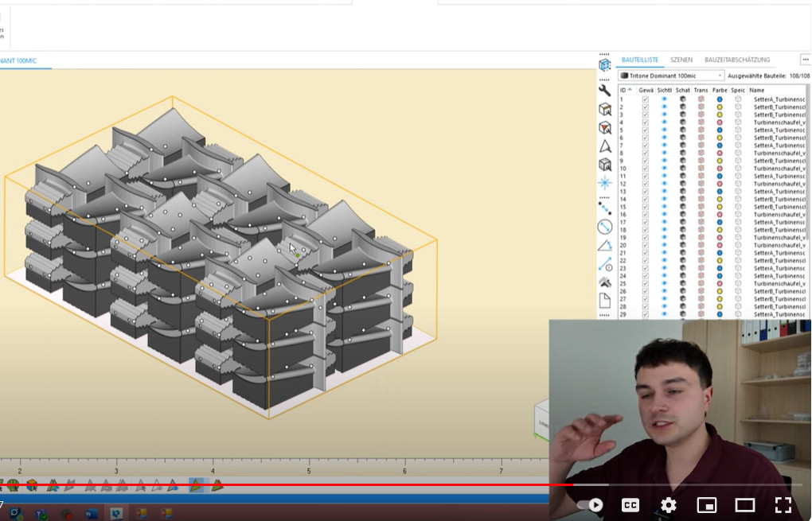Open Microsoft Word from the taskbar
The width and height of the screenshot is (812, 521).
tap(91, 514)
